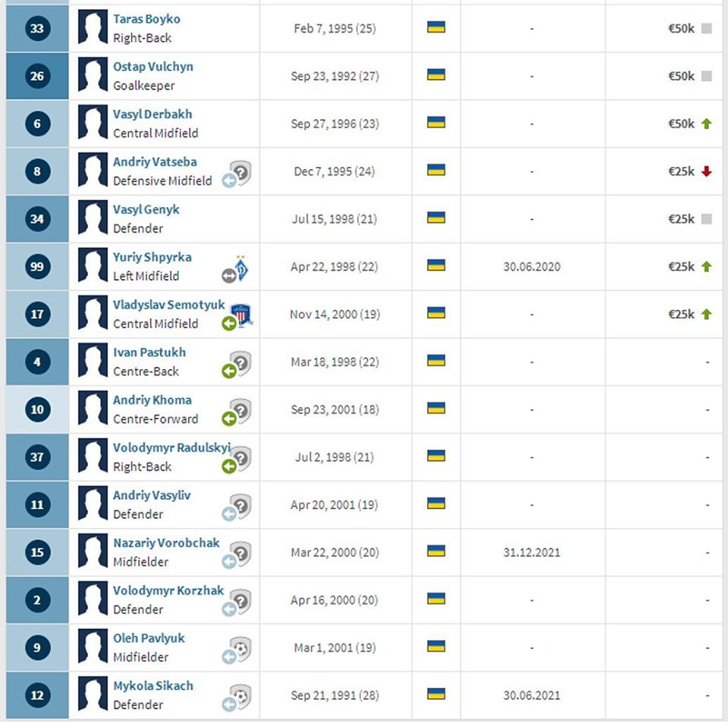Screen dimensions: 728x728
Task: Click Ukraine flag in Andriy Khoma's row
Action: click(x=436, y=408)
